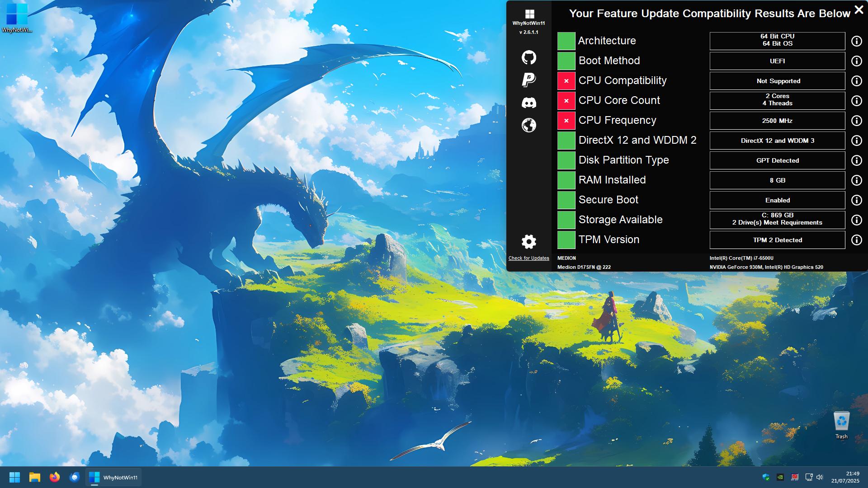Click the 'v 2.6.1.1' version label
Image resolution: width=868 pixels, height=488 pixels.
coord(528,32)
